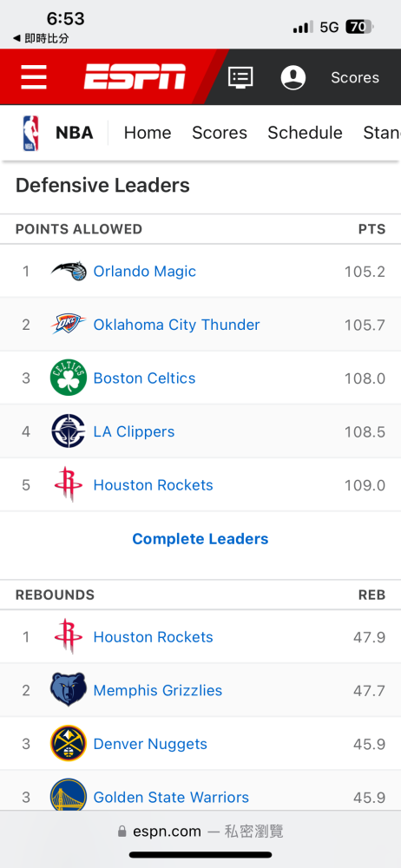
Task: Tap the Orlando Magic logo
Action: 69,271
